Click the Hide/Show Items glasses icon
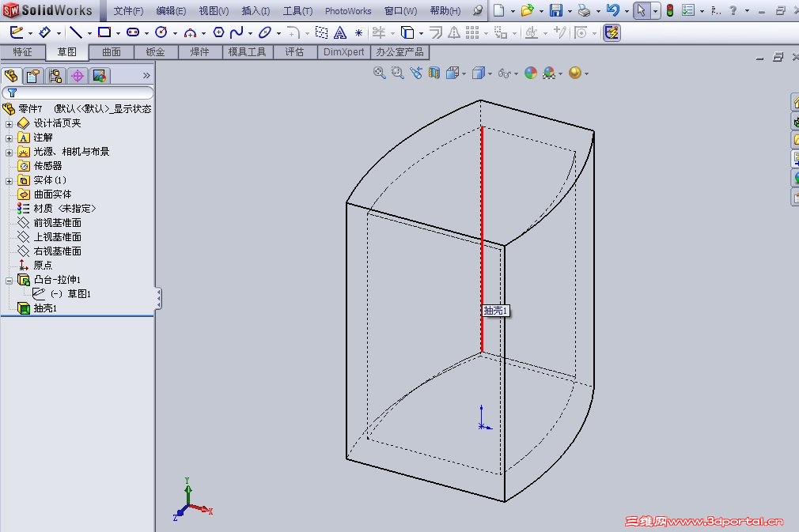Viewport: 799px width, 532px height. point(505,74)
